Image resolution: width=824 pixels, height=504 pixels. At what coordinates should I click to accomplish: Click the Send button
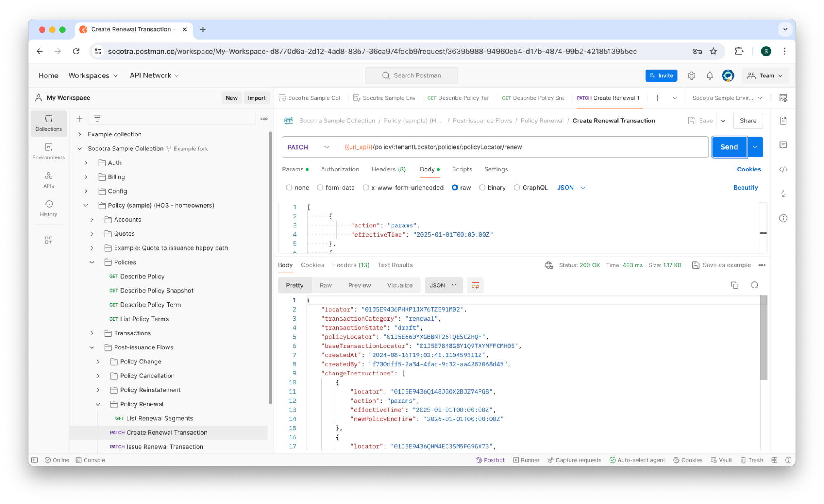coord(728,147)
